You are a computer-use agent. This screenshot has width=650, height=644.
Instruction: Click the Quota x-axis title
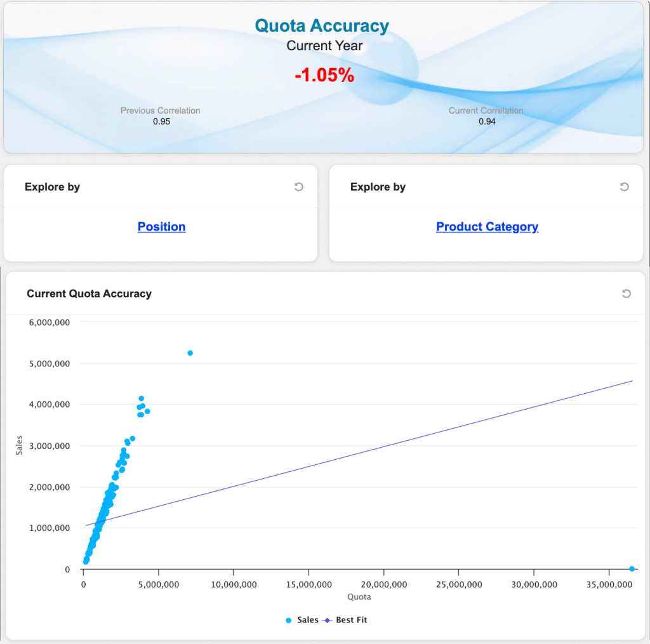click(x=359, y=597)
